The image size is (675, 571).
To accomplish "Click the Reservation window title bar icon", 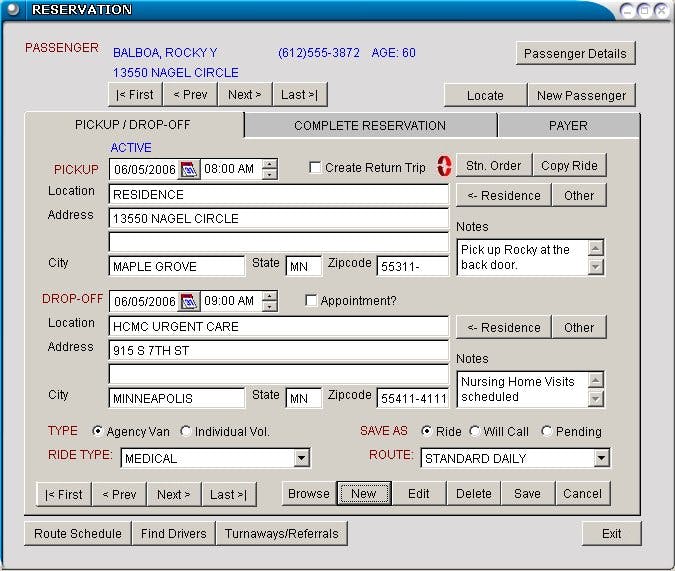I will click(x=13, y=9).
